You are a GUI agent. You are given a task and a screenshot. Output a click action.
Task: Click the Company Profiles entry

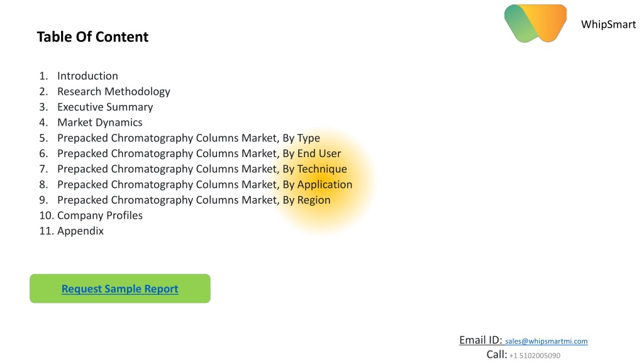point(100,216)
